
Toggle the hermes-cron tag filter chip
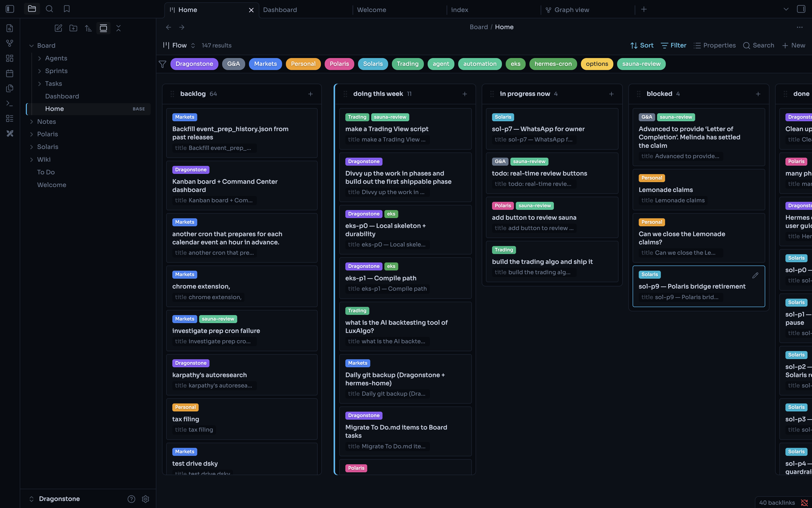[553, 64]
